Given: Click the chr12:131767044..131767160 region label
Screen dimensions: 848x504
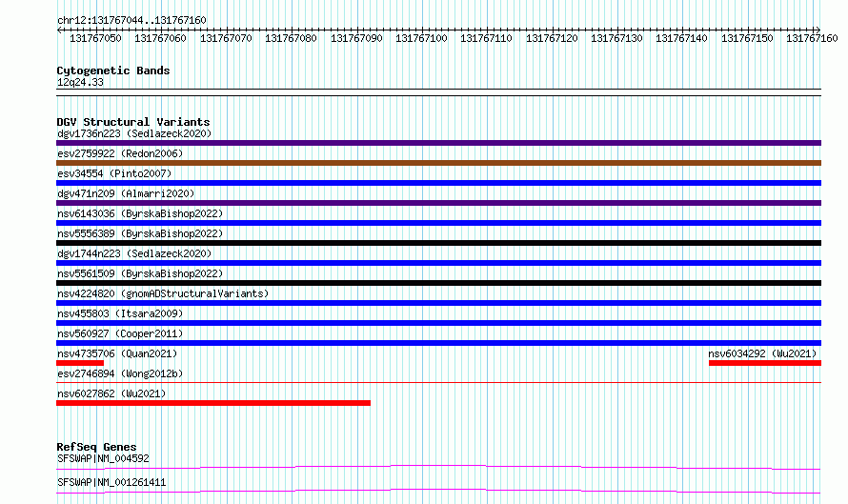Looking at the screenshot, I should [x=131, y=21].
